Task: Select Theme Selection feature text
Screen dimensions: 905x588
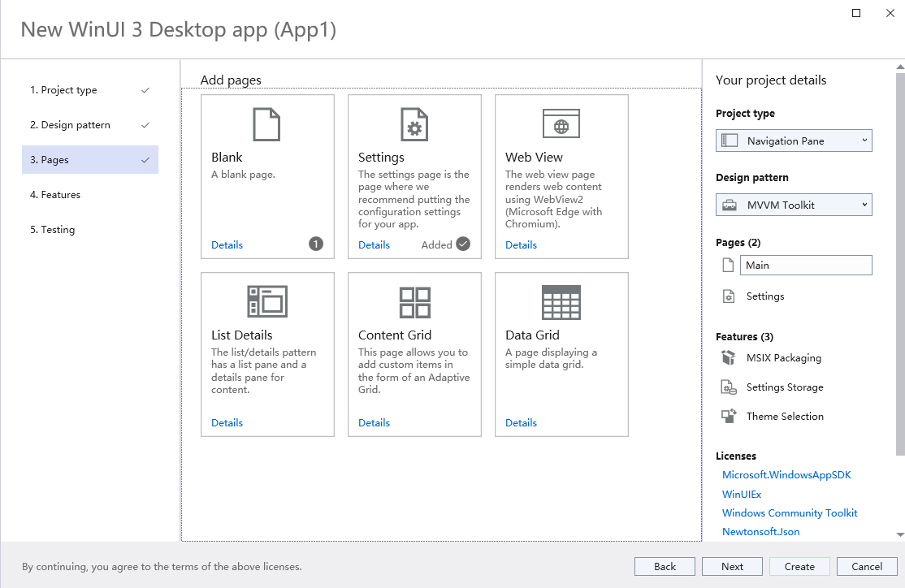Action: click(x=785, y=416)
